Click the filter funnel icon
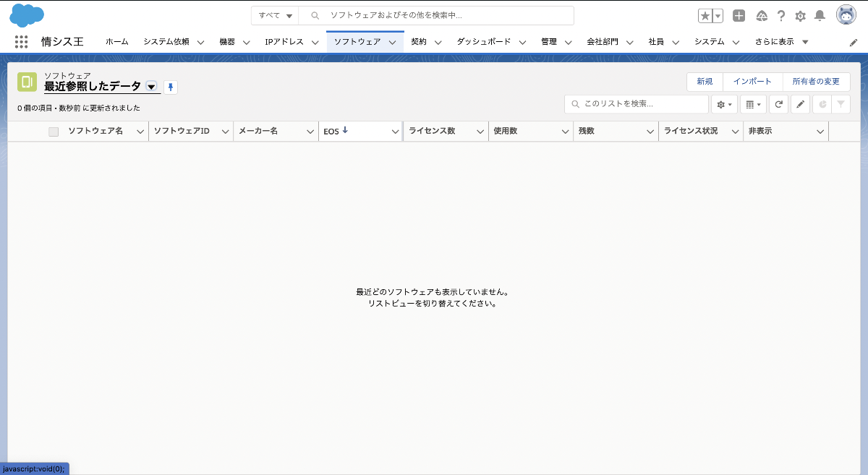This screenshot has height=475, width=868. (x=841, y=104)
